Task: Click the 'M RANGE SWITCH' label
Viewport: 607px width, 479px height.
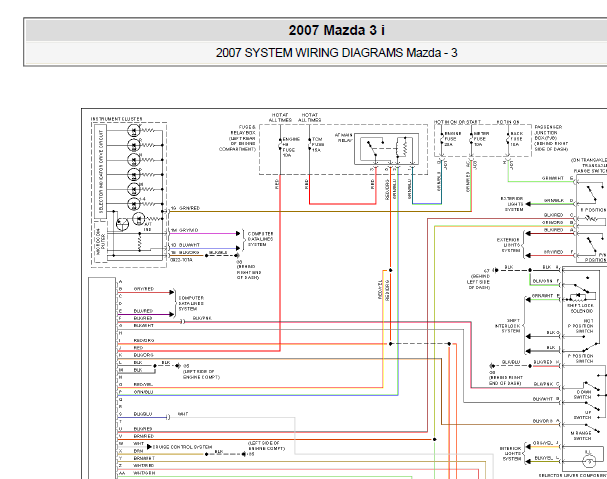Action: 581,436
